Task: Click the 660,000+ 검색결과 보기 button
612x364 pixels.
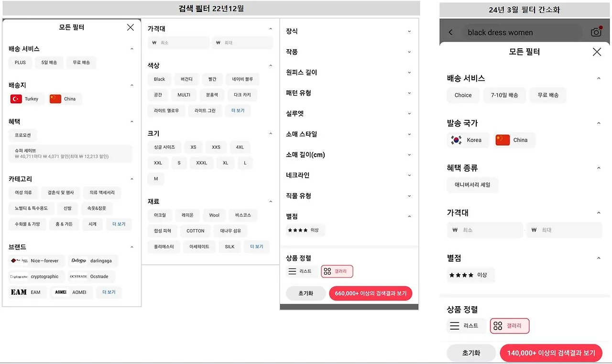Action: 371,293
